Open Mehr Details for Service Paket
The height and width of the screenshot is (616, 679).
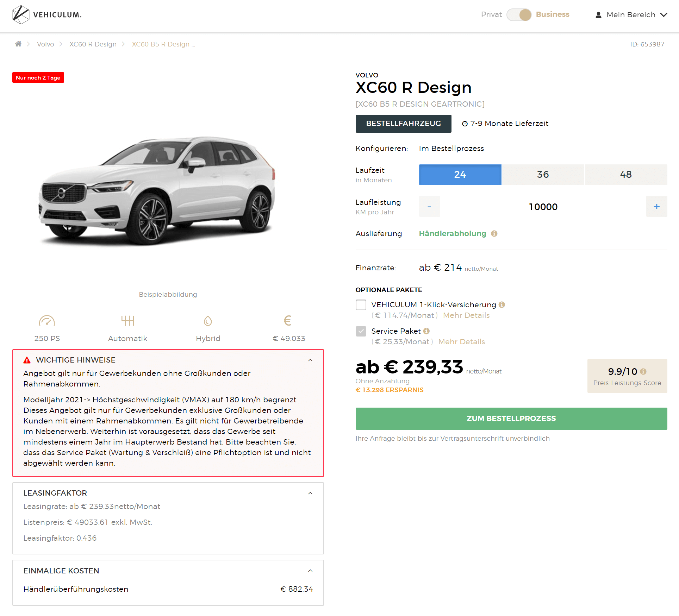point(462,342)
